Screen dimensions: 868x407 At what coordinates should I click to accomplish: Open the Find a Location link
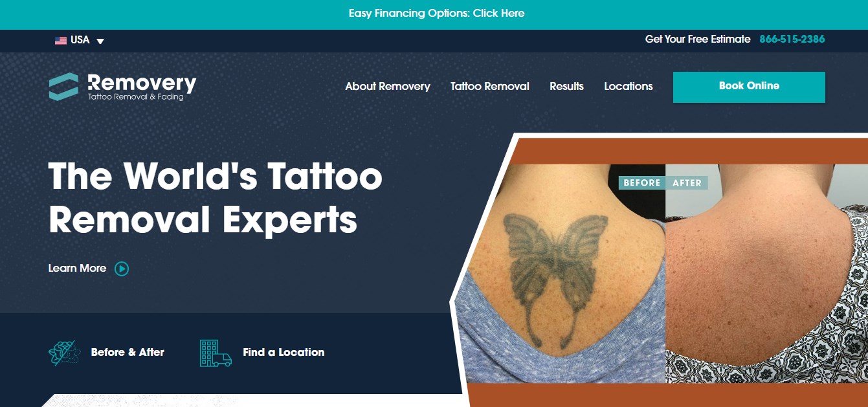[284, 353]
